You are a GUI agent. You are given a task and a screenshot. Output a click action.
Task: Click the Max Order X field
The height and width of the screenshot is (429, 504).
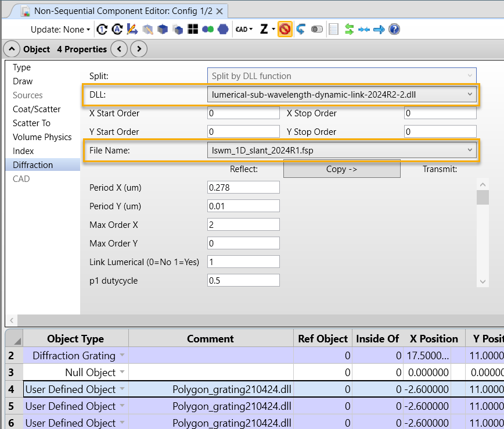[x=243, y=224]
